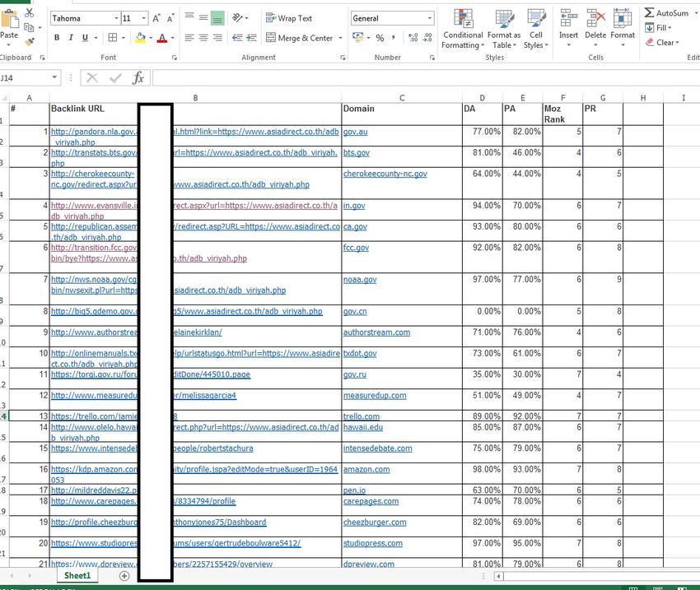Align text left
The width and height of the screenshot is (700, 590).
coord(189,38)
